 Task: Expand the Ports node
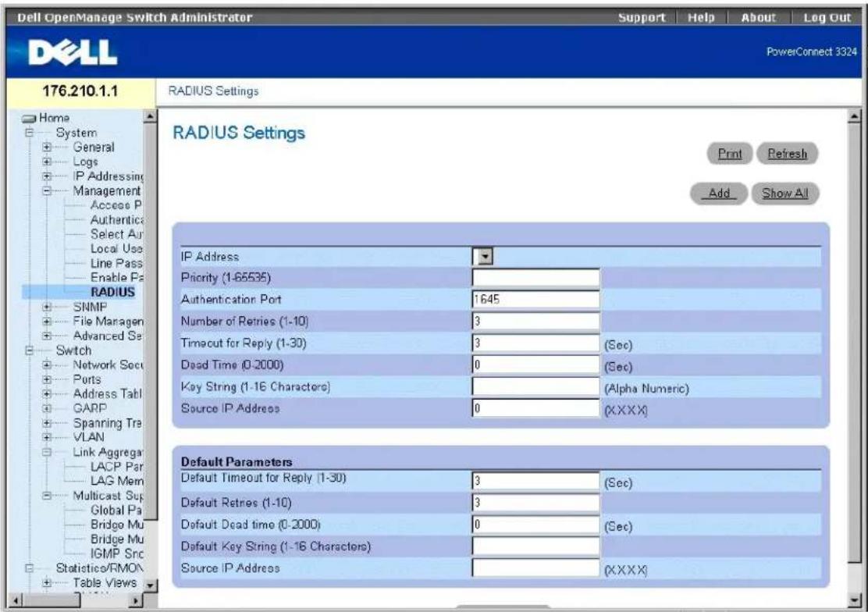click(x=47, y=379)
